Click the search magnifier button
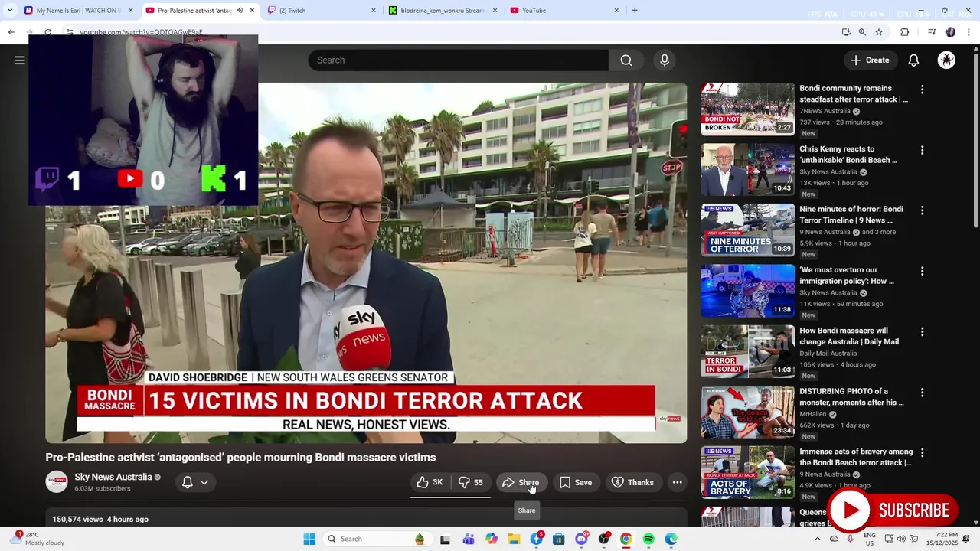Viewport: 980px width, 551px height. (626, 60)
